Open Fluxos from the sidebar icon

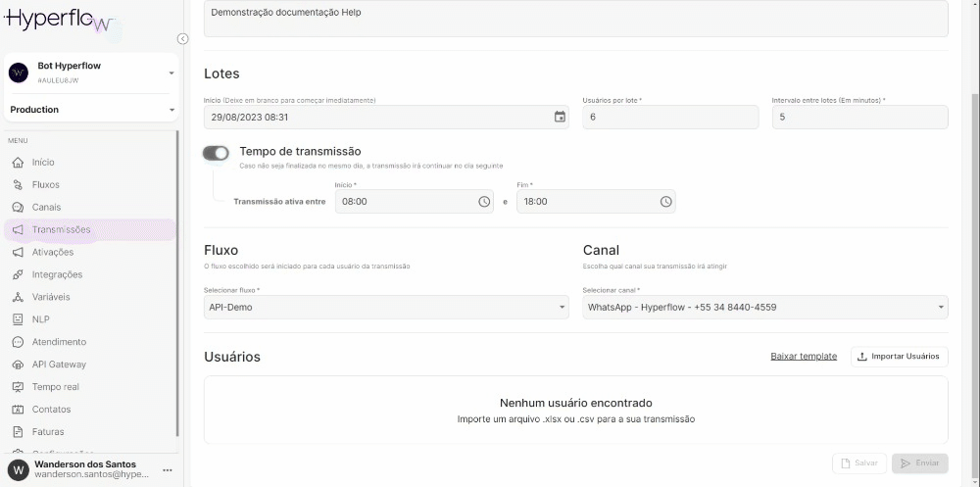pyautogui.click(x=18, y=185)
